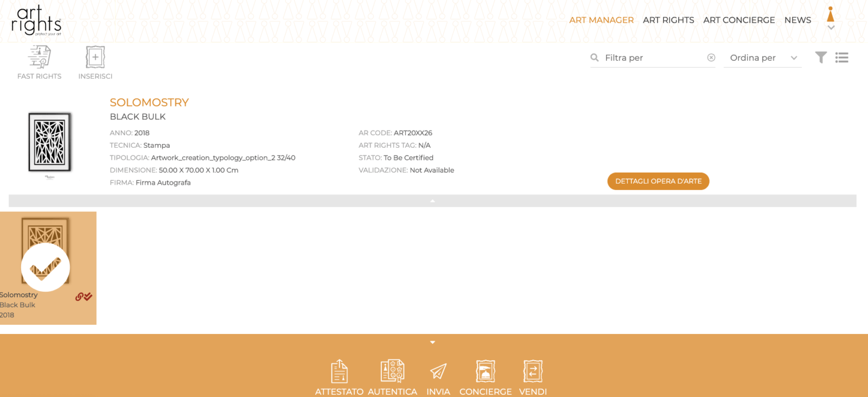Click the AR code ART20XX26 text
The height and width of the screenshot is (397, 868).
413,133
